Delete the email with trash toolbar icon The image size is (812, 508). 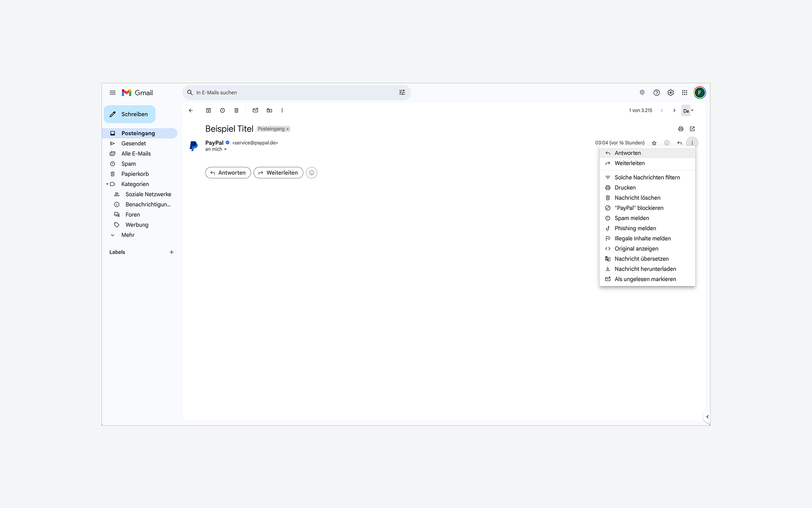click(236, 110)
